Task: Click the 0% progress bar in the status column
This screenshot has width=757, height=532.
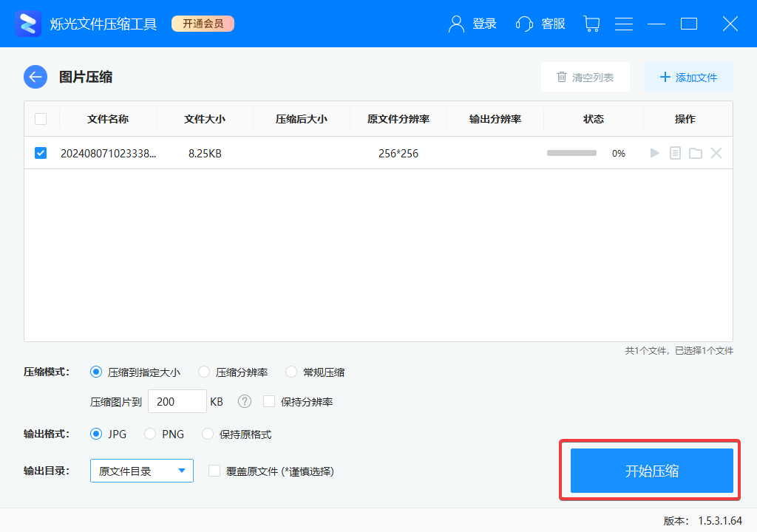Action: [571, 153]
